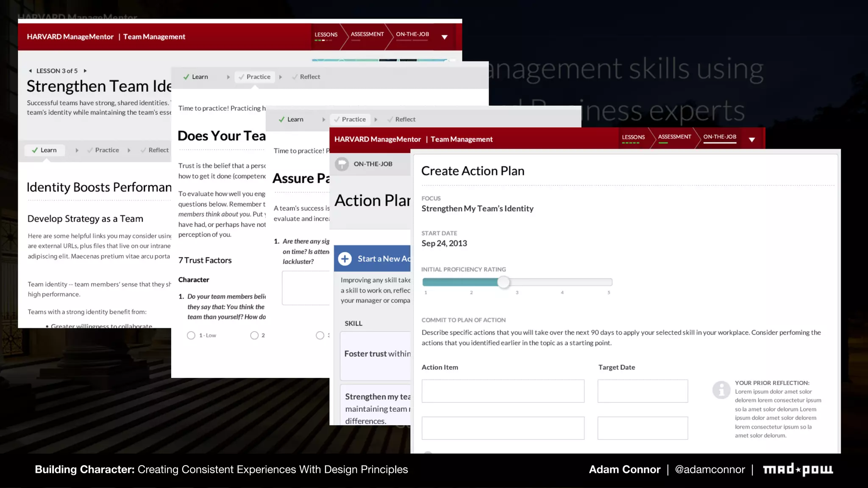Click Practice step in Does Your Team window
Viewport: 868px width, 488px height.
tap(254, 77)
